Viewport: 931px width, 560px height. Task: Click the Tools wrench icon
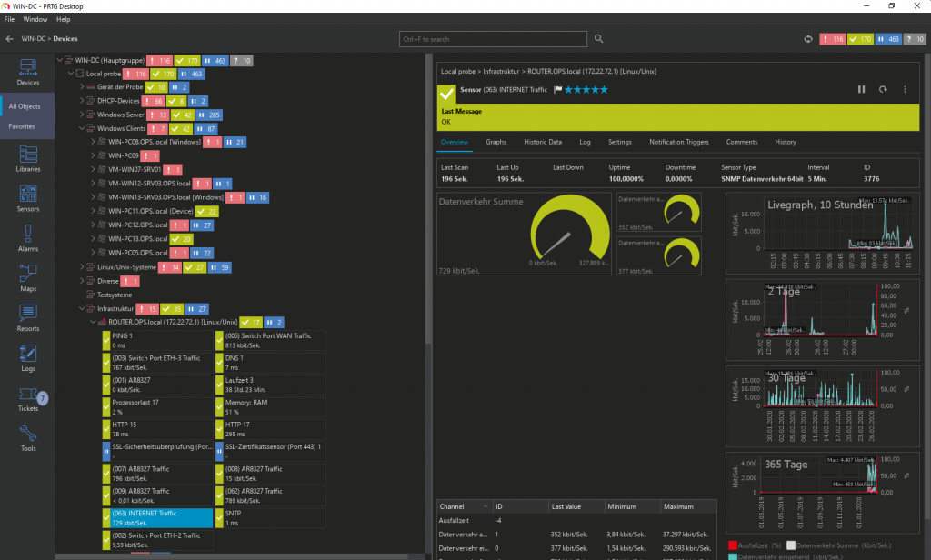pos(27,436)
